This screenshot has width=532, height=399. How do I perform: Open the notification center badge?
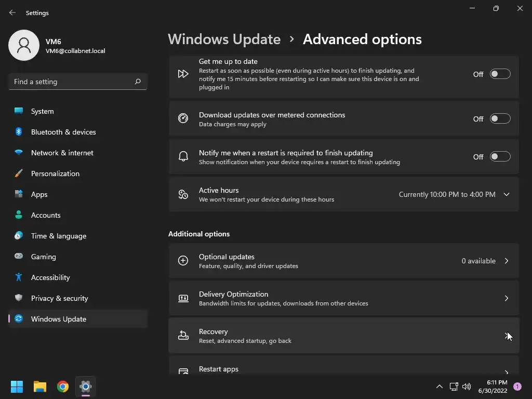[x=517, y=387]
